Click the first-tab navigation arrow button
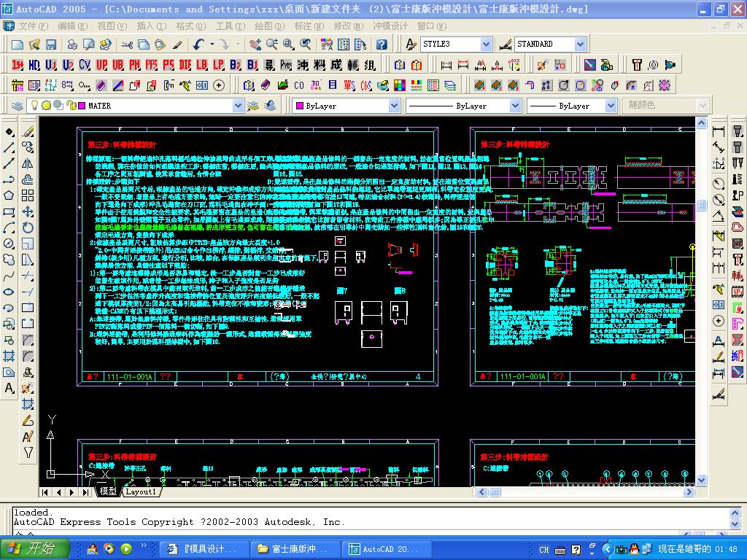The height and width of the screenshot is (560, 747). click(x=44, y=492)
